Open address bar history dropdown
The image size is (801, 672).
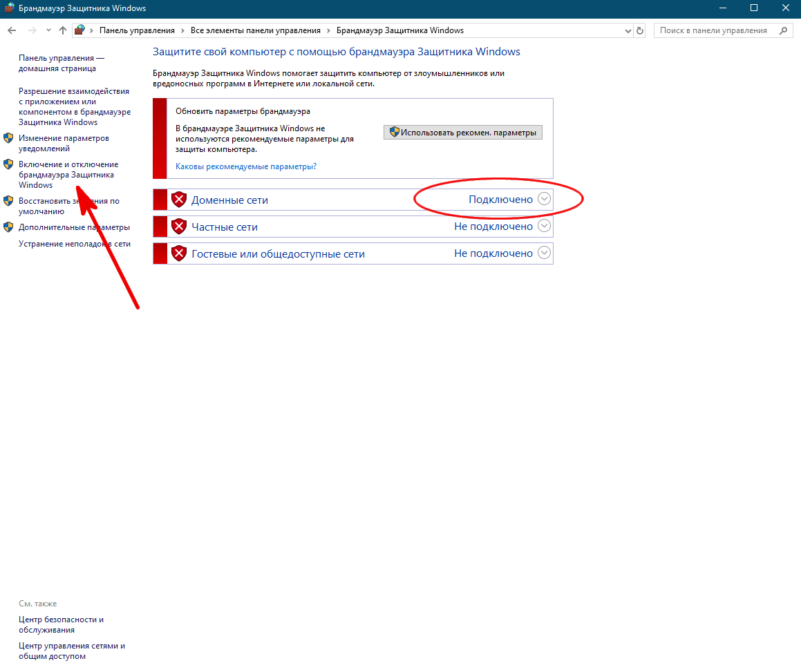(628, 30)
